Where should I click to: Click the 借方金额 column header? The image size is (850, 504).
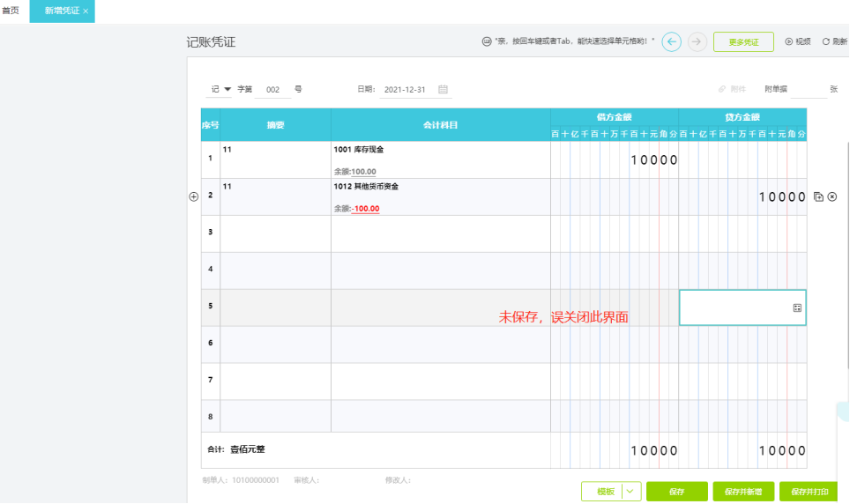615,117
